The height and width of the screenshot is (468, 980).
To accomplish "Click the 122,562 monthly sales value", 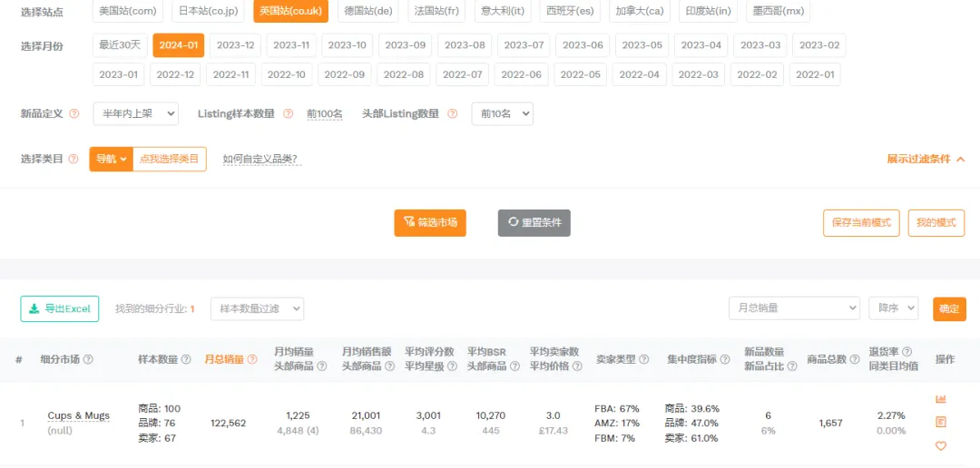I will point(229,423).
